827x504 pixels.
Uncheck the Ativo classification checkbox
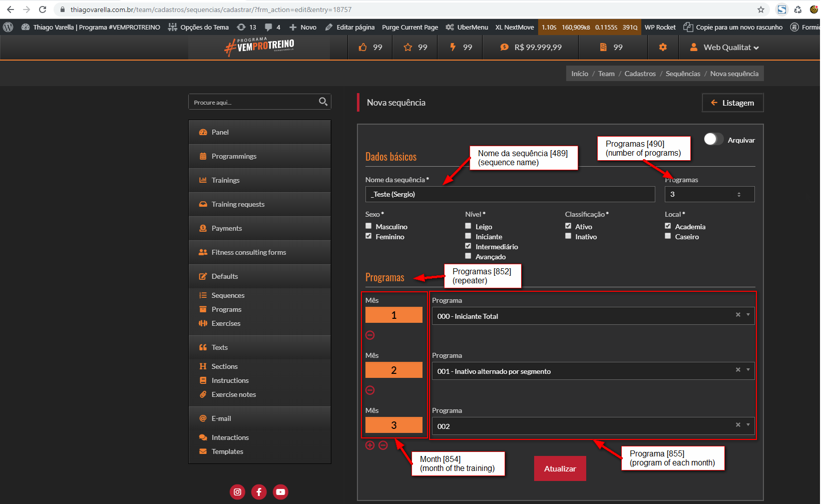(x=568, y=226)
